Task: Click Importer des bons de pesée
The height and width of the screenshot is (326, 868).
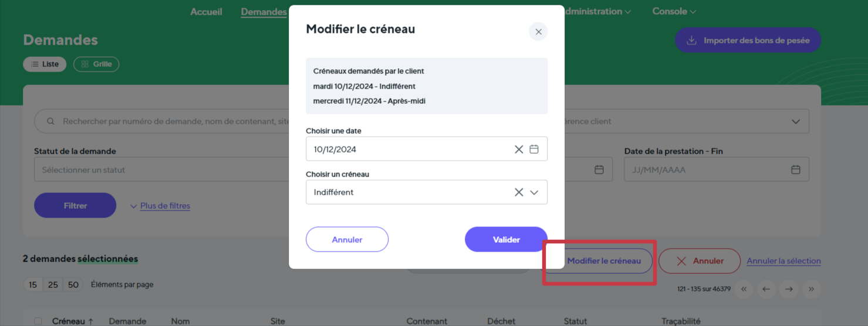Action: 748,40
